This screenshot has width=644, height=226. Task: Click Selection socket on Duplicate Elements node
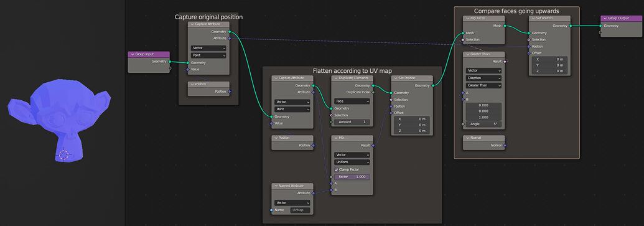(331, 115)
